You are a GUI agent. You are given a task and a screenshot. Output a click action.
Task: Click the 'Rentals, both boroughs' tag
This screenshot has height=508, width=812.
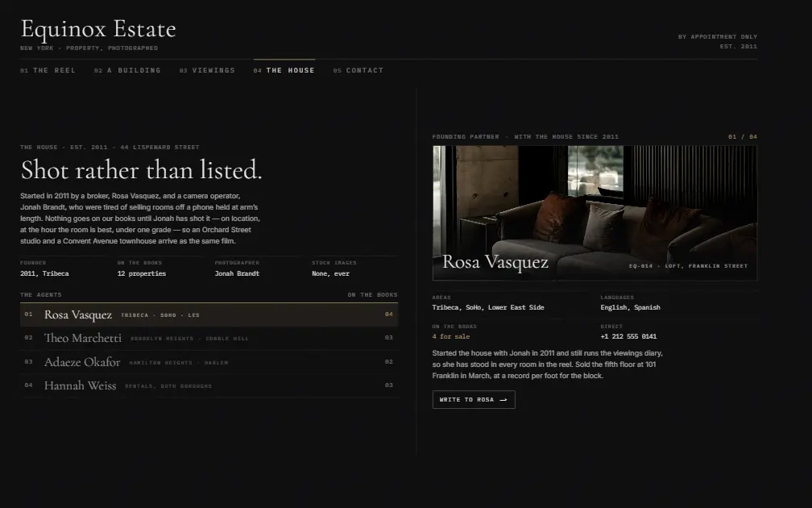(x=168, y=386)
